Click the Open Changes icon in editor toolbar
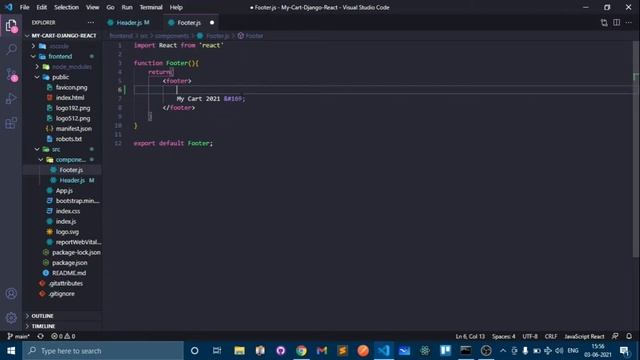Viewport: 640px width, 360px height. [604, 22]
